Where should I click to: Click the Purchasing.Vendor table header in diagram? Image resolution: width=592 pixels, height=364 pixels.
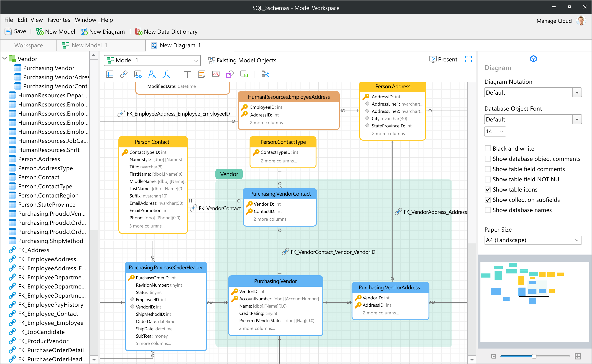tap(276, 281)
